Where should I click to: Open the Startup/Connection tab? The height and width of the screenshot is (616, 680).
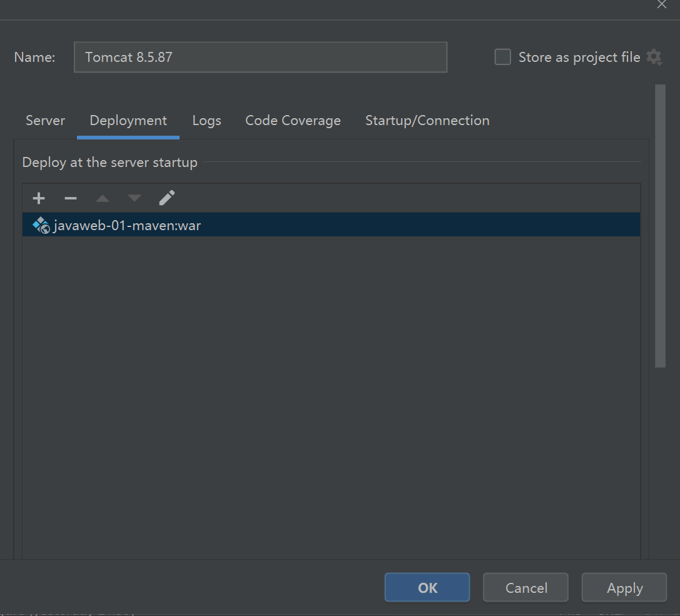tap(427, 121)
